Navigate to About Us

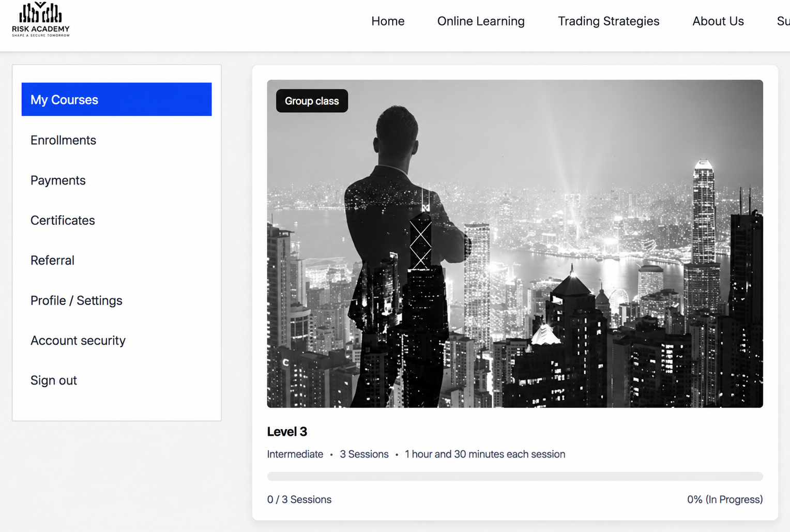pos(718,21)
